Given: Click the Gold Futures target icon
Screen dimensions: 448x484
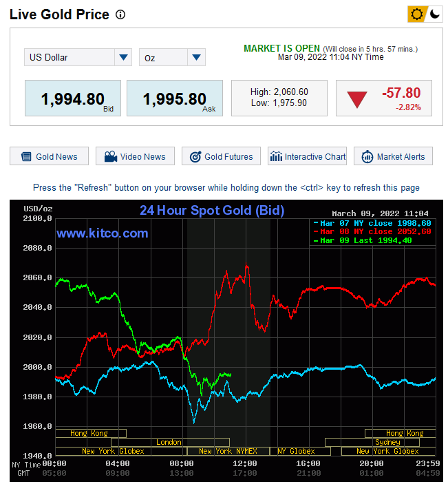Looking at the screenshot, I should (x=195, y=157).
